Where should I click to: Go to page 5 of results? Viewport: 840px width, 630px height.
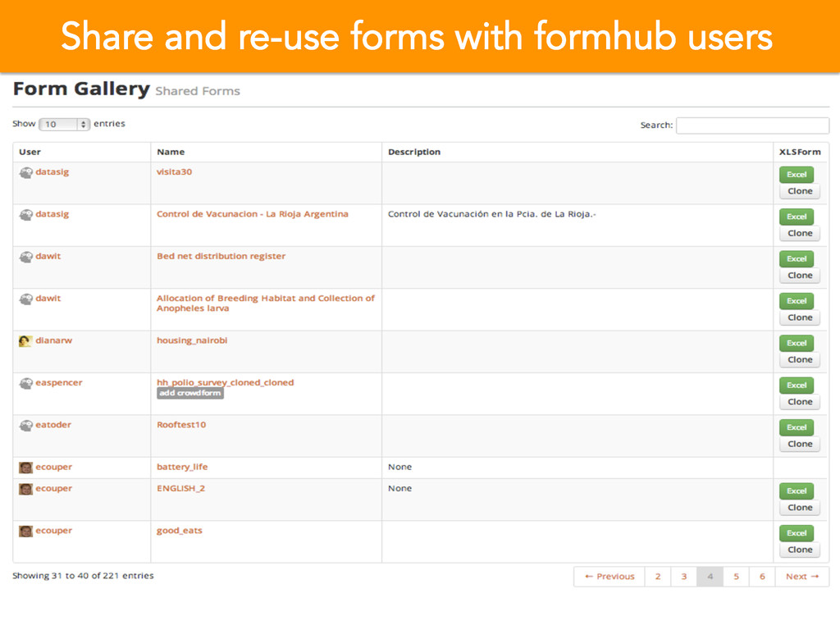coord(736,577)
